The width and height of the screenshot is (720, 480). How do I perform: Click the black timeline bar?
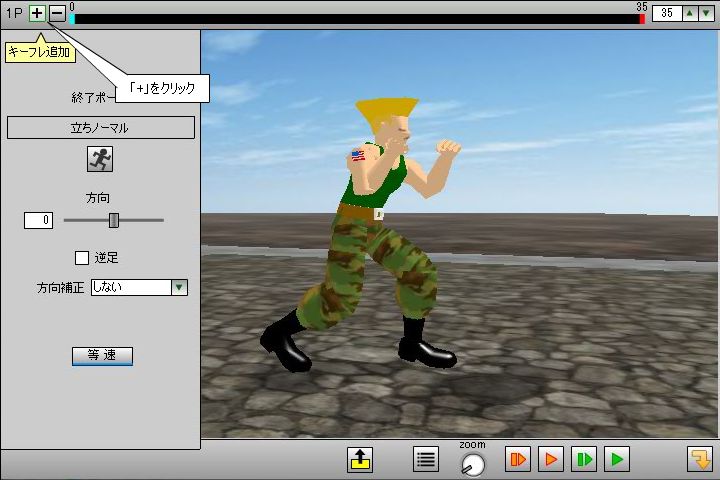(357, 19)
